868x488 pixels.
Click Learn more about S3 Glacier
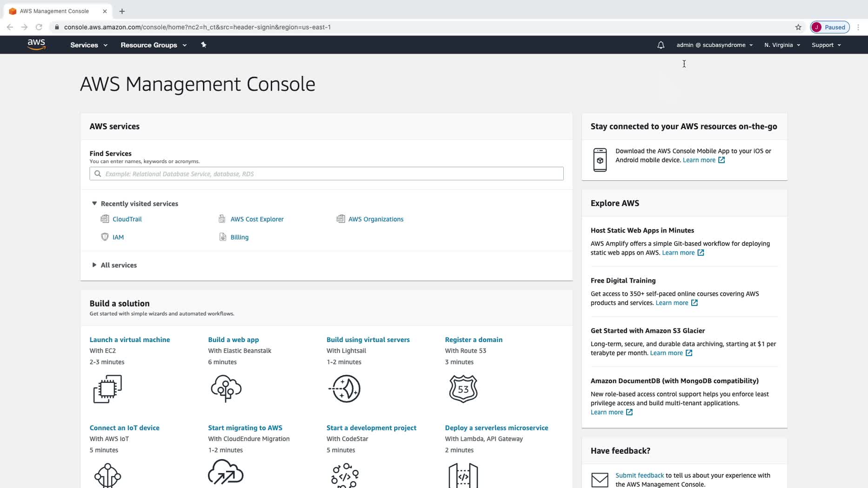point(671,353)
